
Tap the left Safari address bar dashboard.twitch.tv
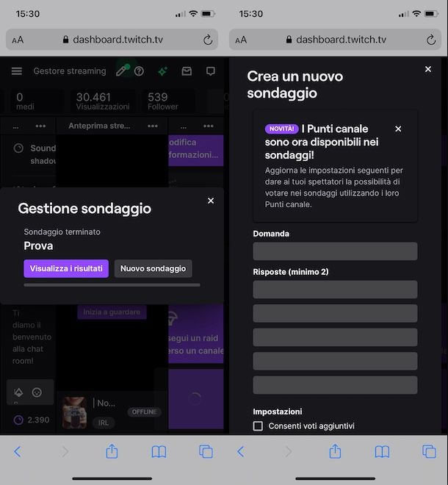point(112,40)
